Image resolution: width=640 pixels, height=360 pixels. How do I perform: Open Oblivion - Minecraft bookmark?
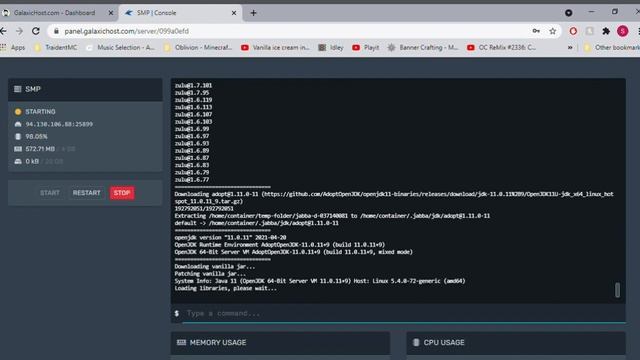198,47
